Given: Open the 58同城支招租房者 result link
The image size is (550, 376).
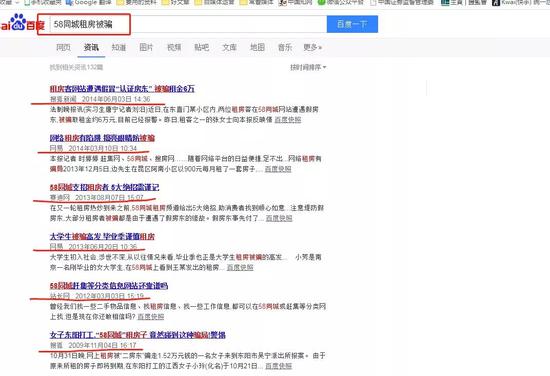Looking at the screenshot, I should pyautogui.click(x=105, y=187).
